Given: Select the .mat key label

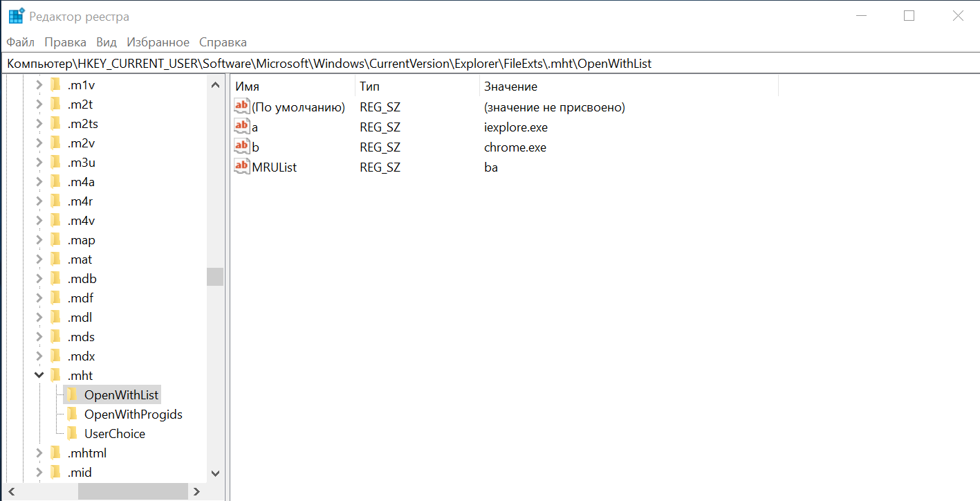Looking at the screenshot, I should click(80, 259).
